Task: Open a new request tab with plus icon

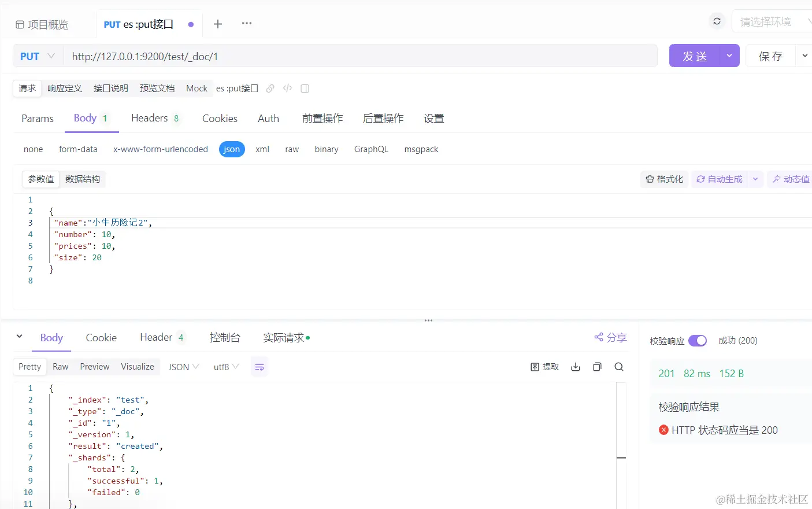Action: (218, 24)
